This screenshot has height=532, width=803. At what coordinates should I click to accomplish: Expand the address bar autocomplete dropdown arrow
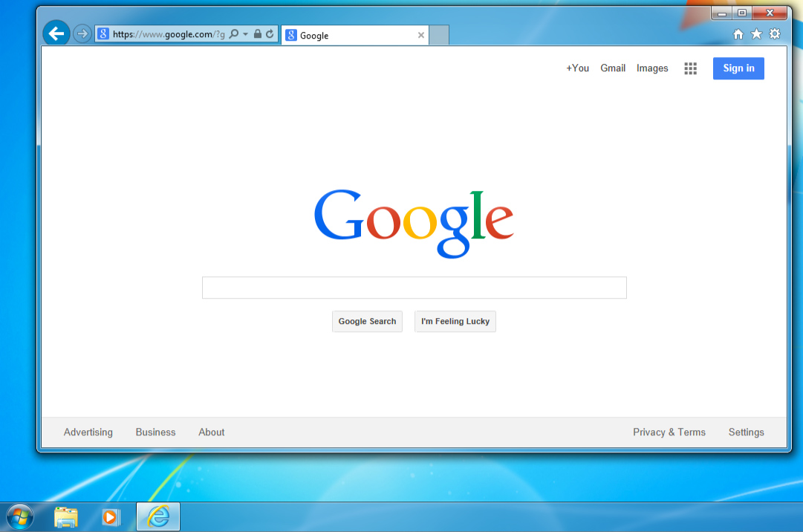click(x=246, y=34)
